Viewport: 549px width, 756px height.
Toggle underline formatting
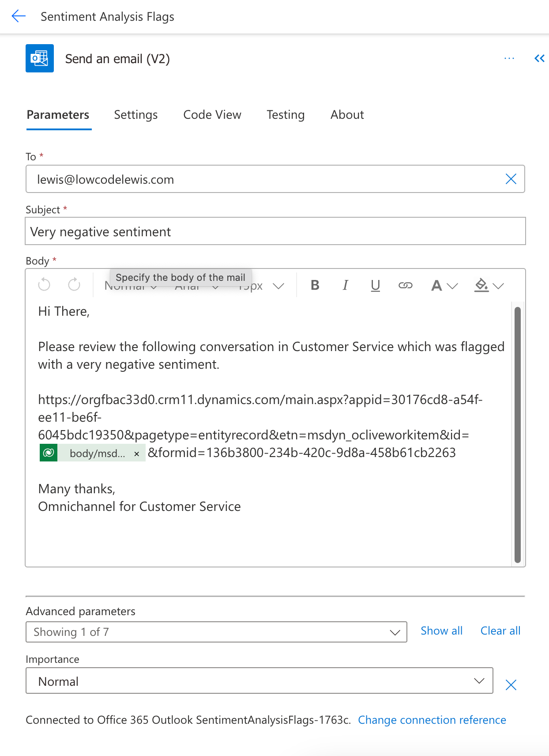pyautogui.click(x=375, y=286)
